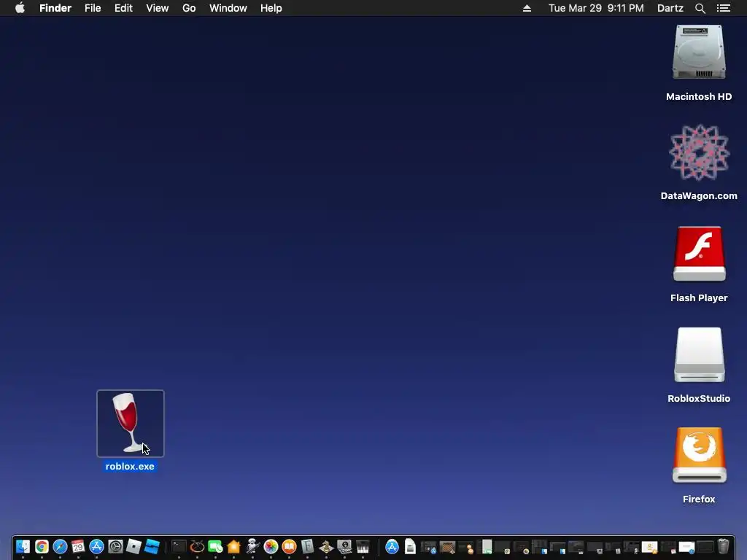
Task: Launch blue Roblox Studio dock icon
Action: tap(152, 546)
